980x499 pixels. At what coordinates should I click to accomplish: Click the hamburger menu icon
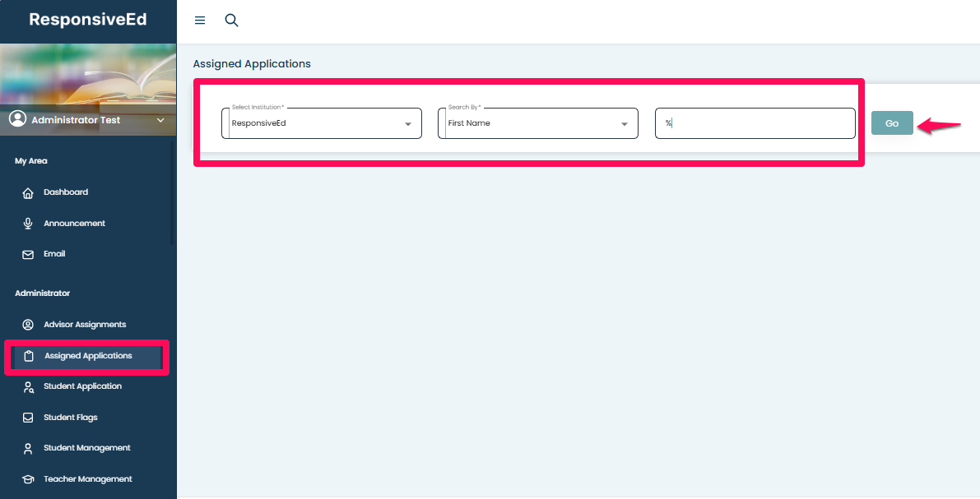pos(200,21)
